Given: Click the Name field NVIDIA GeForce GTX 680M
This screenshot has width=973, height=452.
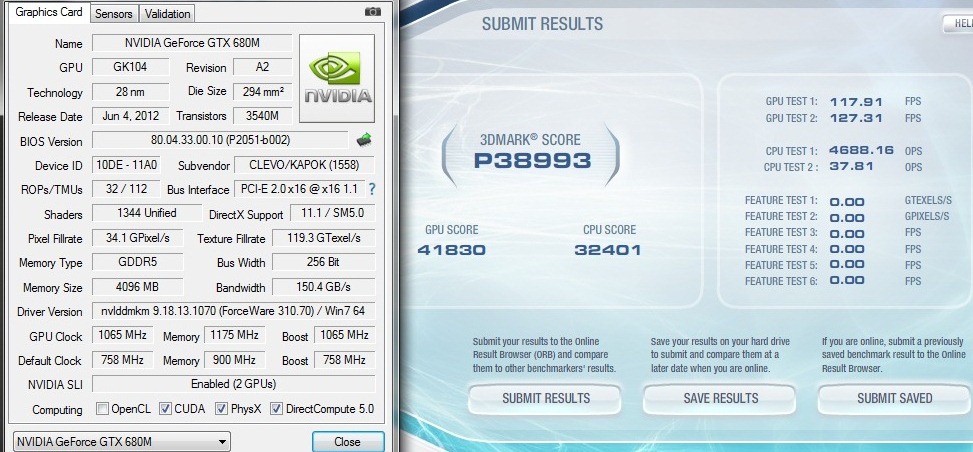Looking at the screenshot, I should (x=192, y=43).
